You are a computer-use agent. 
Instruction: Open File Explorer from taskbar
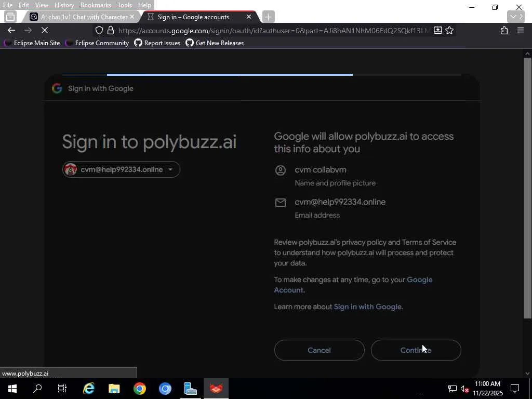coord(114,389)
